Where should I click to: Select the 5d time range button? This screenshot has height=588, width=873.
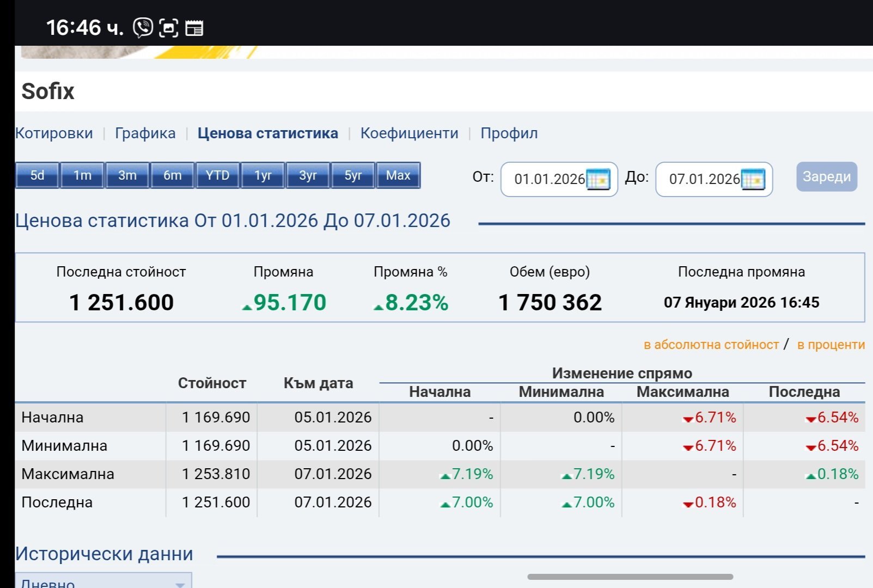(x=37, y=175)
